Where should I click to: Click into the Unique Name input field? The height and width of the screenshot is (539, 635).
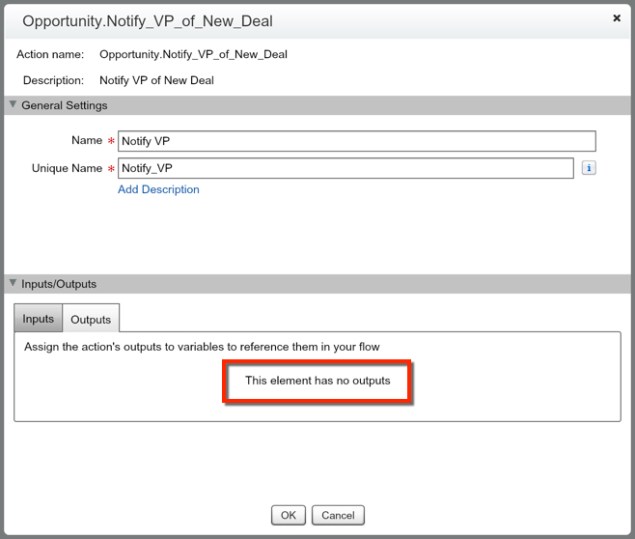point(346,168)
